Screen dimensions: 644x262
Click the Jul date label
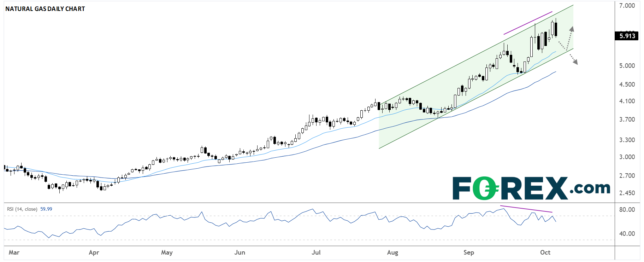click(316, 252)
